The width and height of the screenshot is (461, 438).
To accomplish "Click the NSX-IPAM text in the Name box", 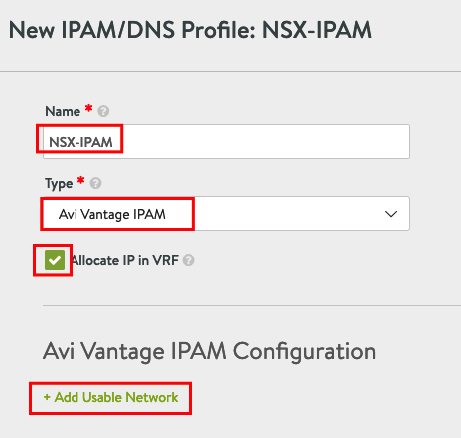I will [81, 142].
